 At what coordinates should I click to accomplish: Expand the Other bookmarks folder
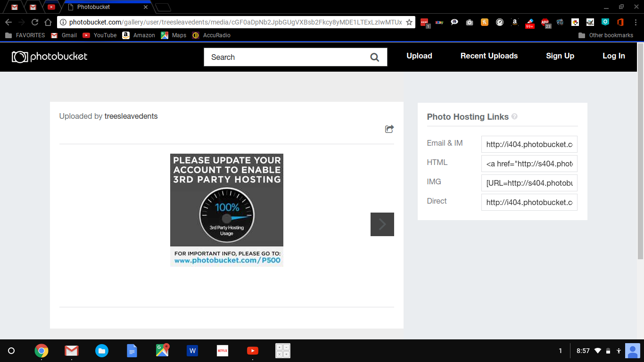(x=606, y=35)
